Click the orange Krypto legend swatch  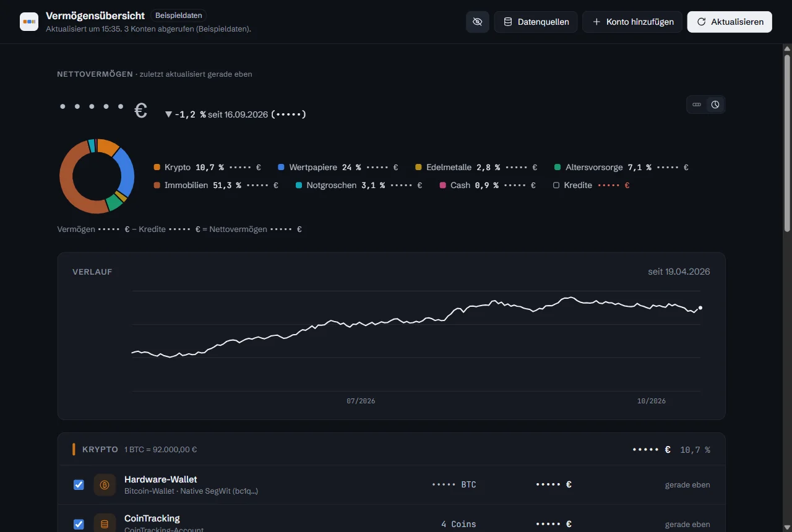tap(157, 168)
